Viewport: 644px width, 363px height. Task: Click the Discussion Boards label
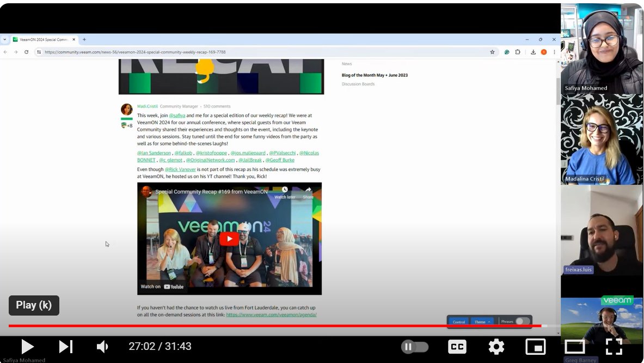358,84
